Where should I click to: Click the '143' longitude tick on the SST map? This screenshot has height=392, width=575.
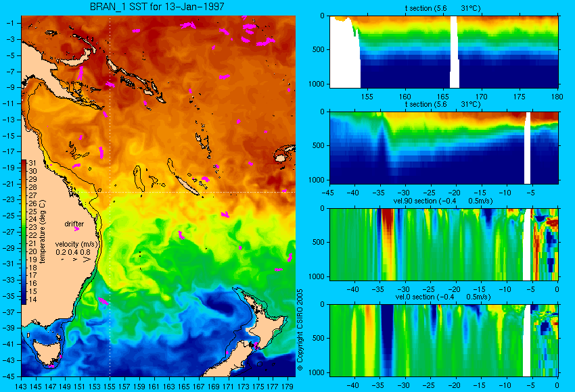(21, 386)
